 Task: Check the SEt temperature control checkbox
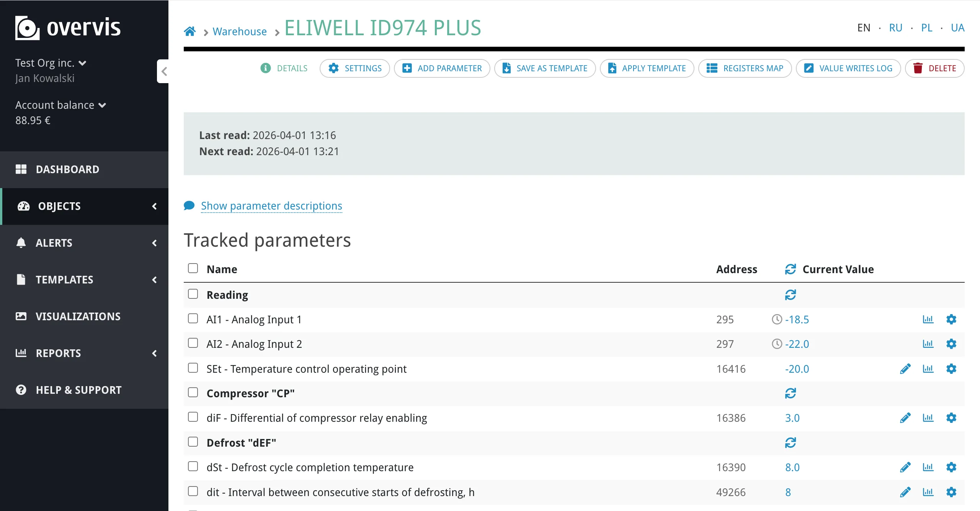coord(193,368)
